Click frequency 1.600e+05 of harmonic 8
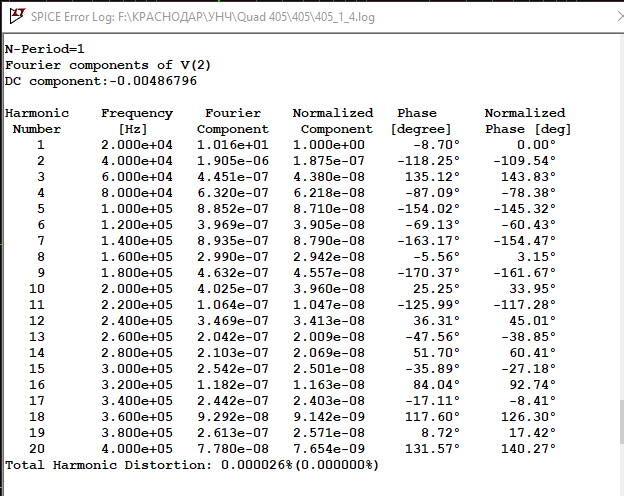The height and width of the screenshot is (496, 624). pos(136,257)
